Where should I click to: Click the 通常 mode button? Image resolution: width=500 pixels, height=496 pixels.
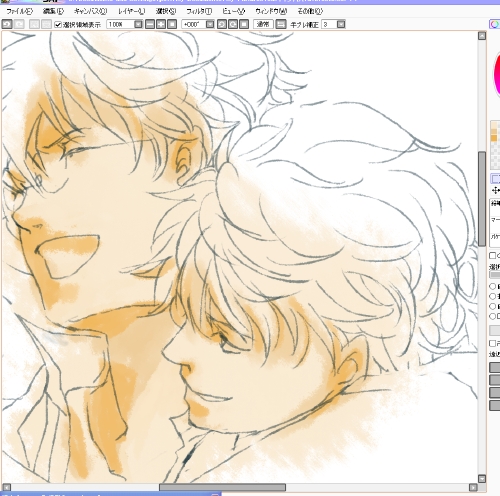click(x=263, y=24)
